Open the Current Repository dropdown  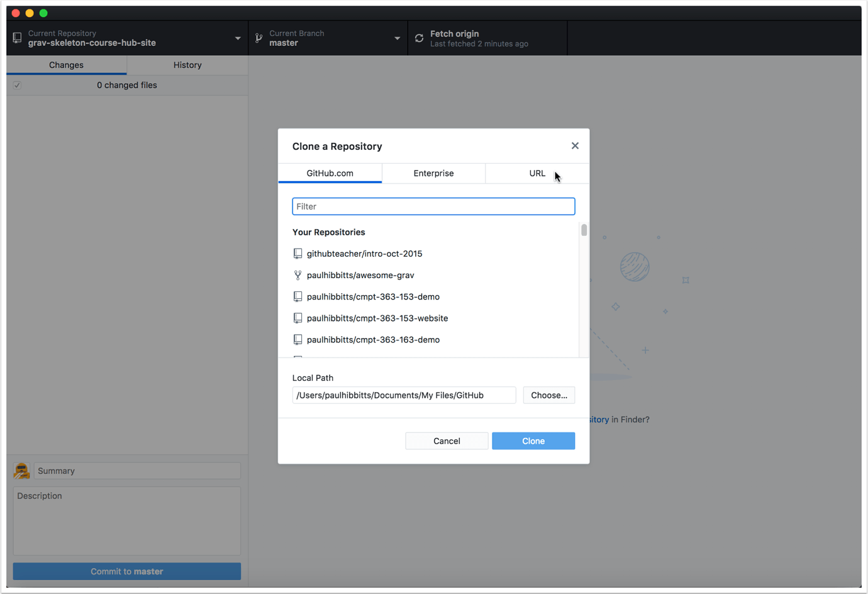coord(237,38)
